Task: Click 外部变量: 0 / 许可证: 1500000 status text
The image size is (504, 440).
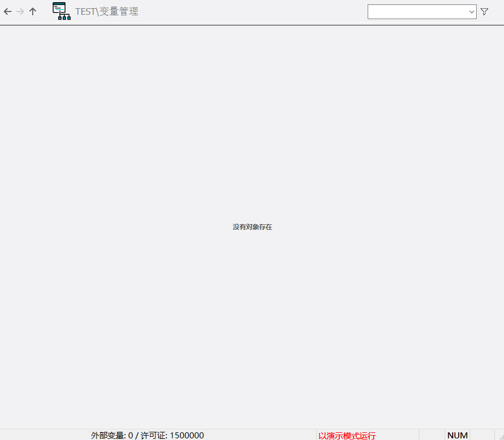Action: point(147,435)
